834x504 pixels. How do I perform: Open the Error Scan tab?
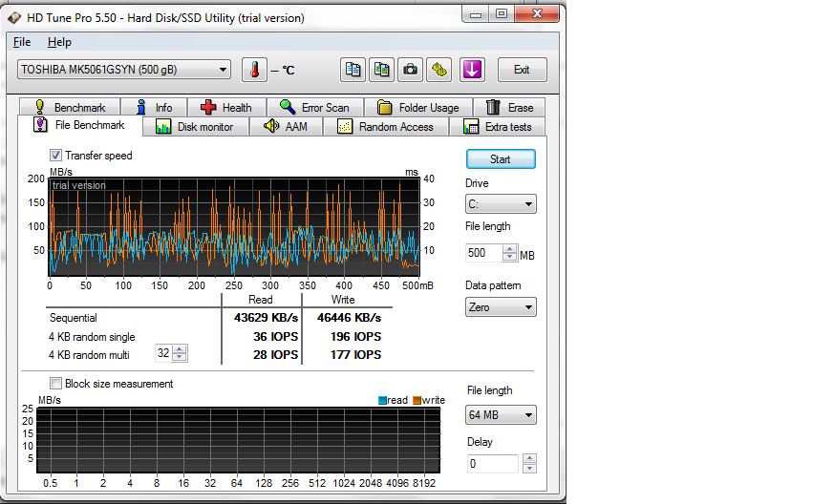pos(314,108)
